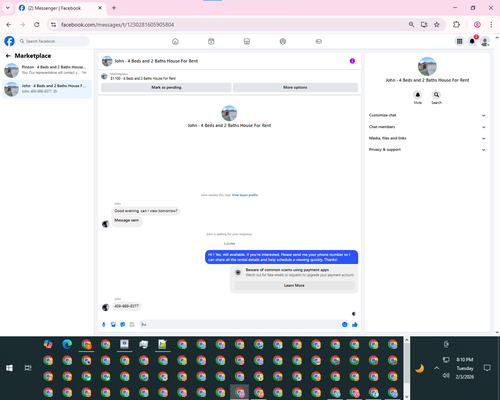Open the Marketplace storefront icon in the header
500x400 pixels.
tap(247, 41)
